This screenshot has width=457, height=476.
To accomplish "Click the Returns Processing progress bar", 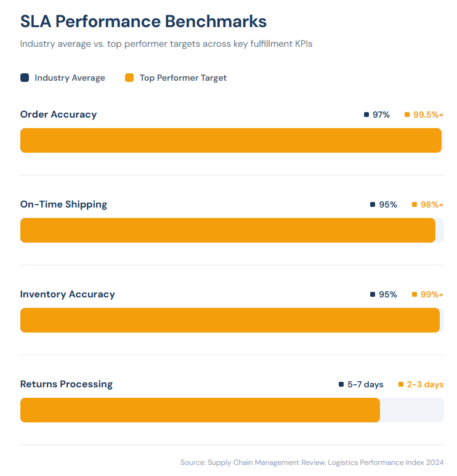I will [232, 410].
